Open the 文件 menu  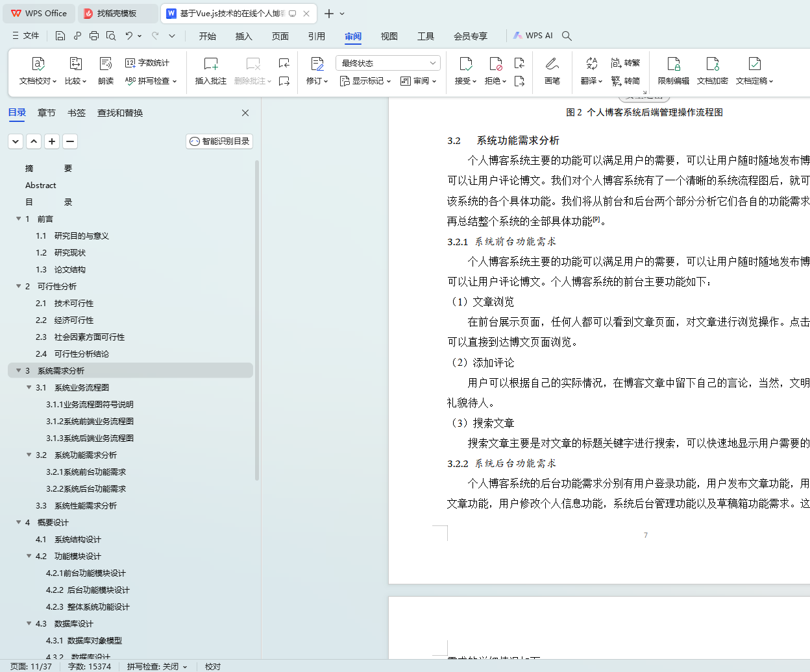pos(26,36)
